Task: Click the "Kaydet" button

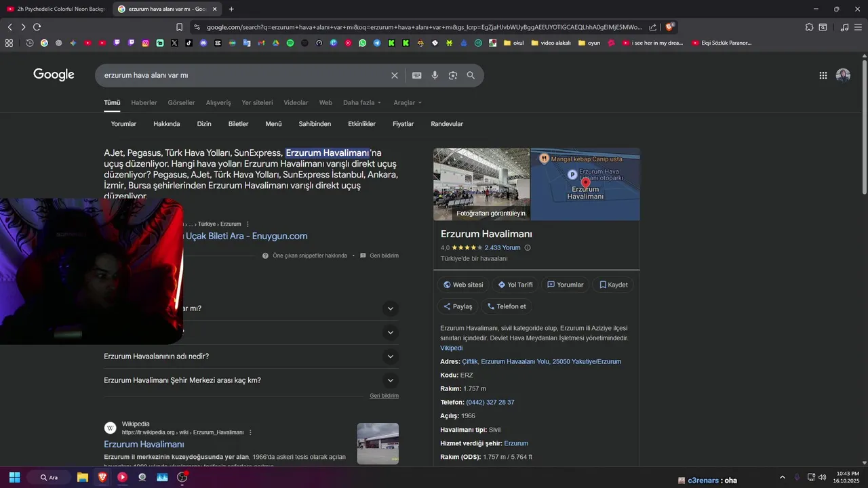Action: coord(613,285)
